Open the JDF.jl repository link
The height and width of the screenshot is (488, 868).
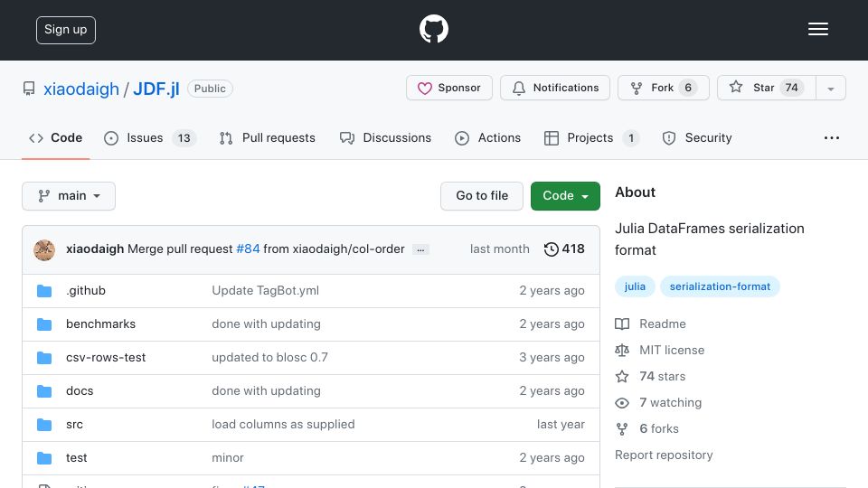(x=156, y=89)
